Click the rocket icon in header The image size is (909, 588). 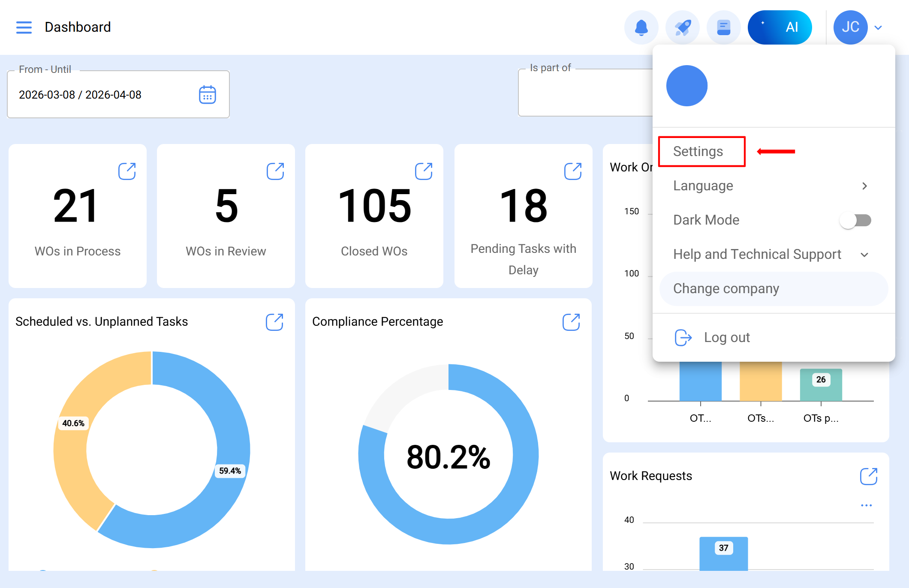[682, 27]
